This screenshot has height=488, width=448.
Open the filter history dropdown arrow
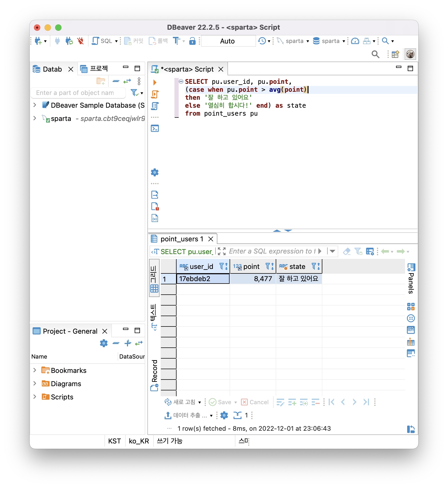[332, 251]
